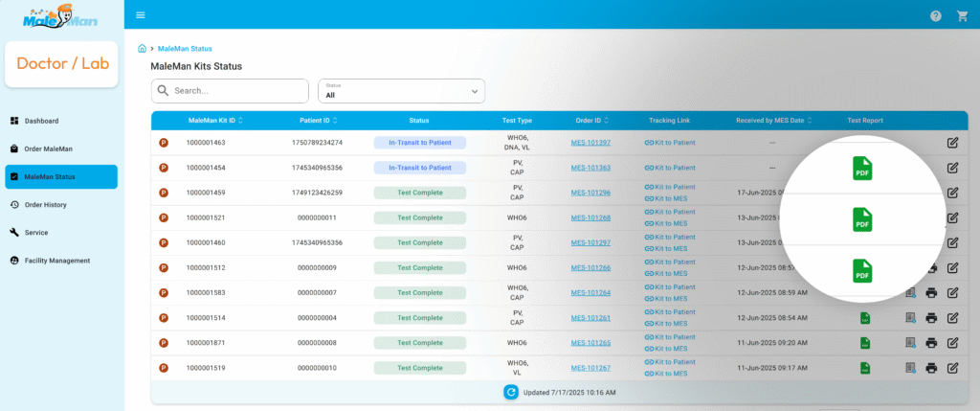The height and width of the screenshot is (411, 980).
Task: Edit the kit 1000001460 row
Action: coord(952,242)
